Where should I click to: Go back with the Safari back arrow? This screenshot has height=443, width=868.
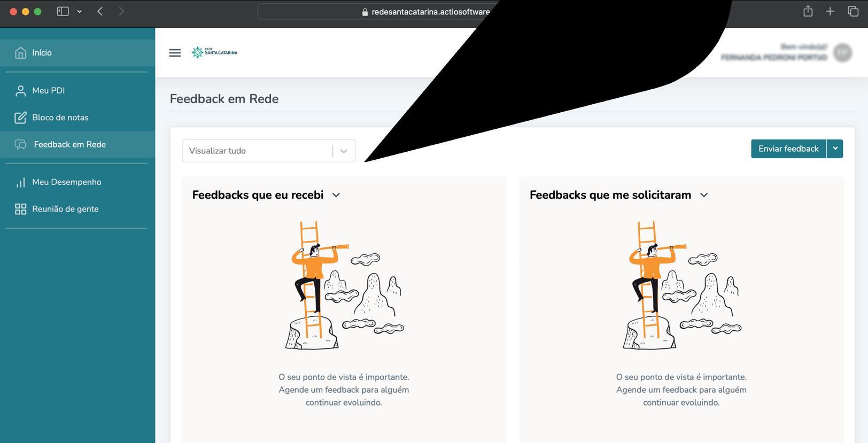point(100,11)
